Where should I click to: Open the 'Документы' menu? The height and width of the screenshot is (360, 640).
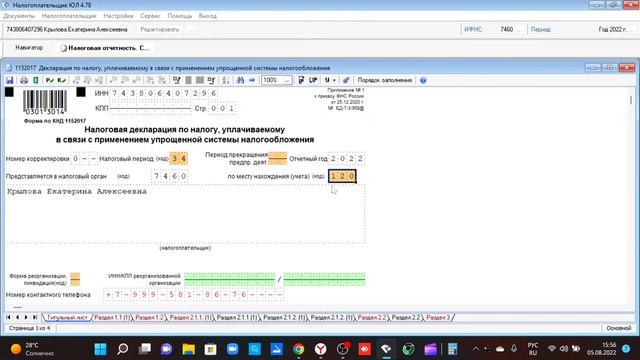(x=19, y=16)
